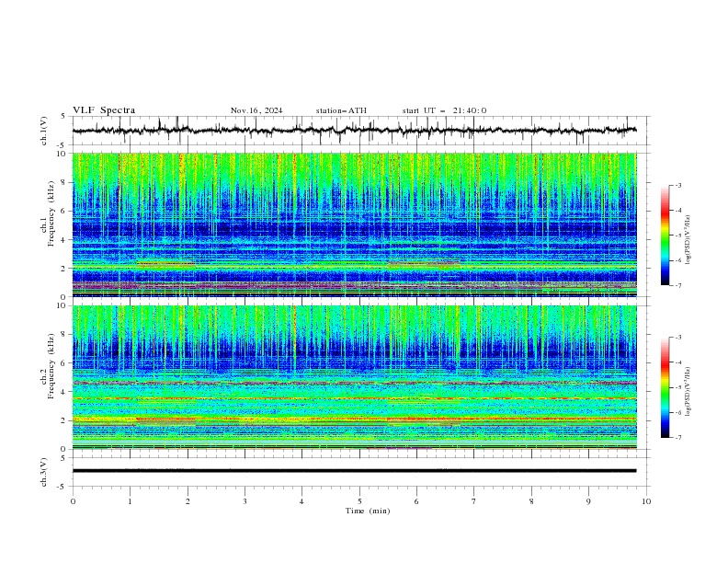Click the '-6' label on ch.1 color bar
The image size is (728, 563).
(x=677, y=260)
